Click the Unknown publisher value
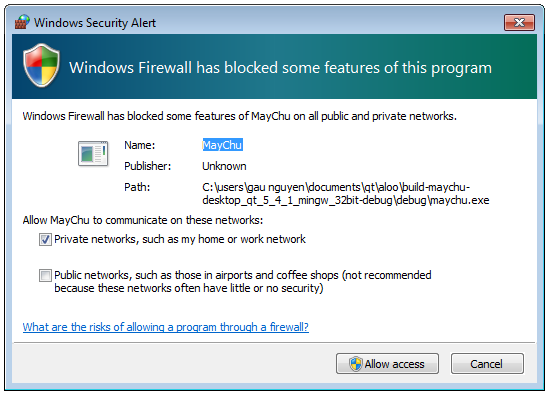 pyautogui.click(x=224, y=166)
